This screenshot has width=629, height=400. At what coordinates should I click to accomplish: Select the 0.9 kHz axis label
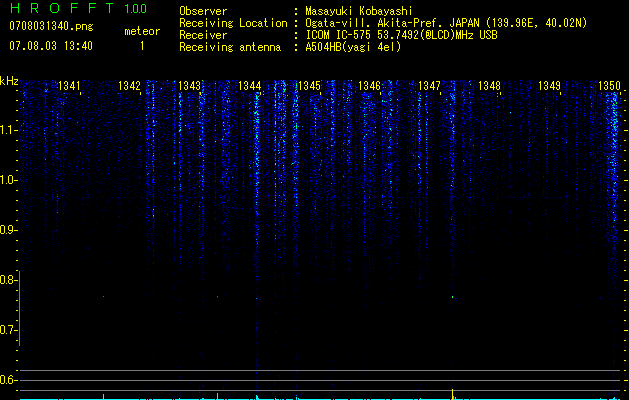click(x=8, y=230)
